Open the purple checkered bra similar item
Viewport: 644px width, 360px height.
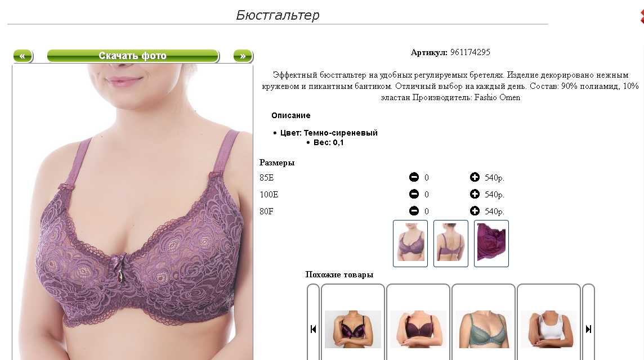[353, 329]
